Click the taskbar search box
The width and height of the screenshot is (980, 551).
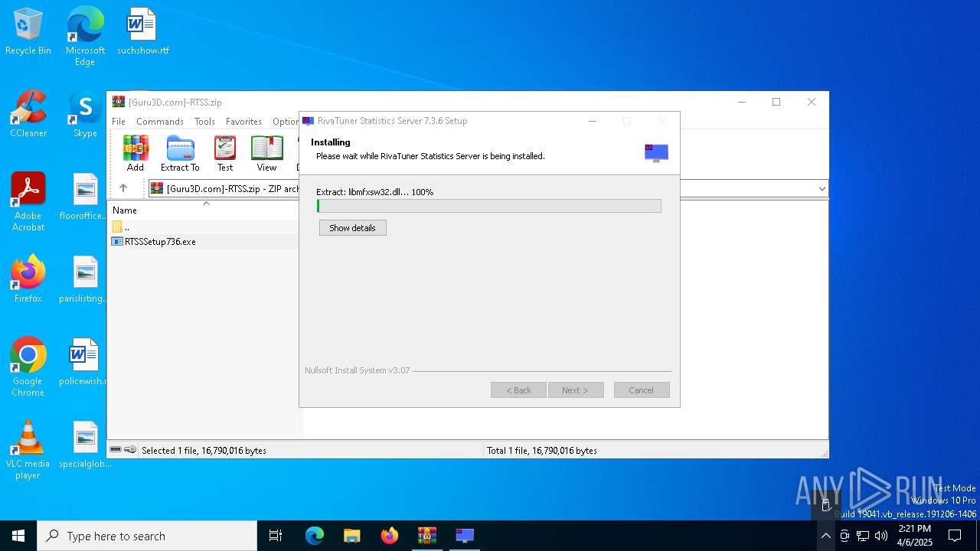point(147,536)
